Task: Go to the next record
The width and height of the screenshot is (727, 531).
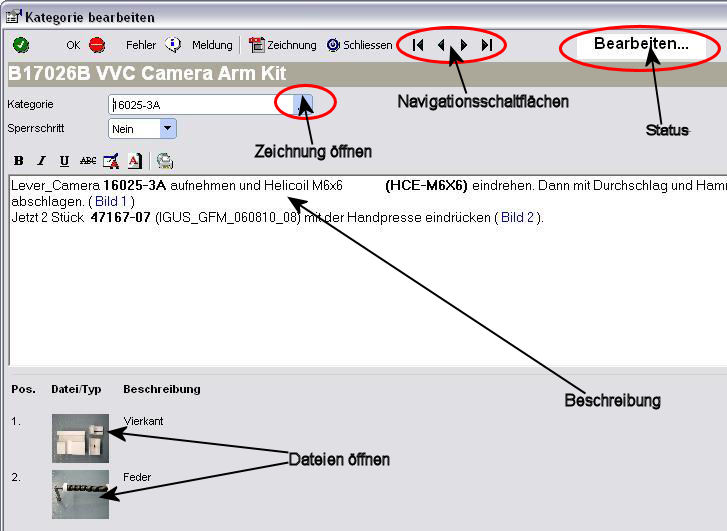Action: pos(464,45)
